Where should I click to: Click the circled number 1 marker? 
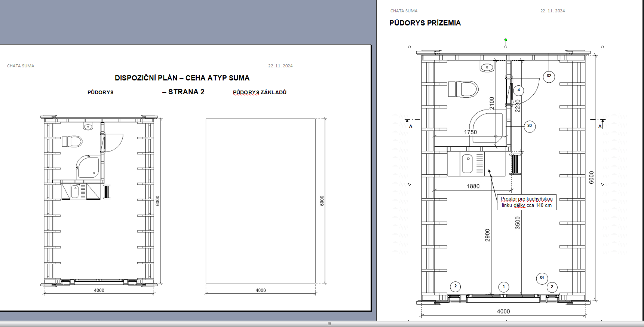504,287
